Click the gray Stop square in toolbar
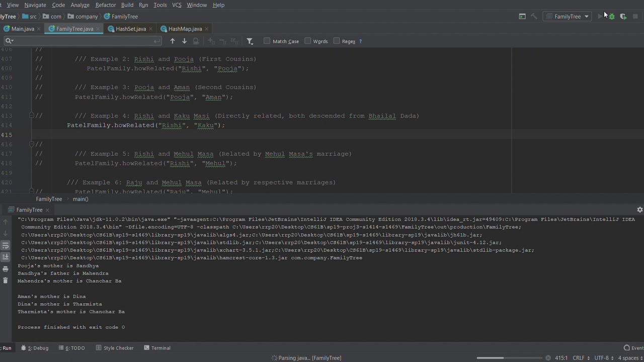This screenshot has height=362, width=644. (635, 17)
